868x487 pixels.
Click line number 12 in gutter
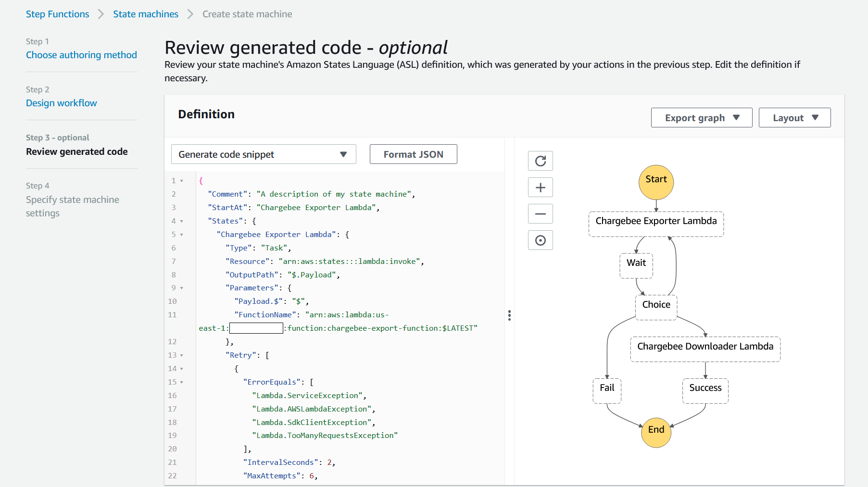(172, 342)
